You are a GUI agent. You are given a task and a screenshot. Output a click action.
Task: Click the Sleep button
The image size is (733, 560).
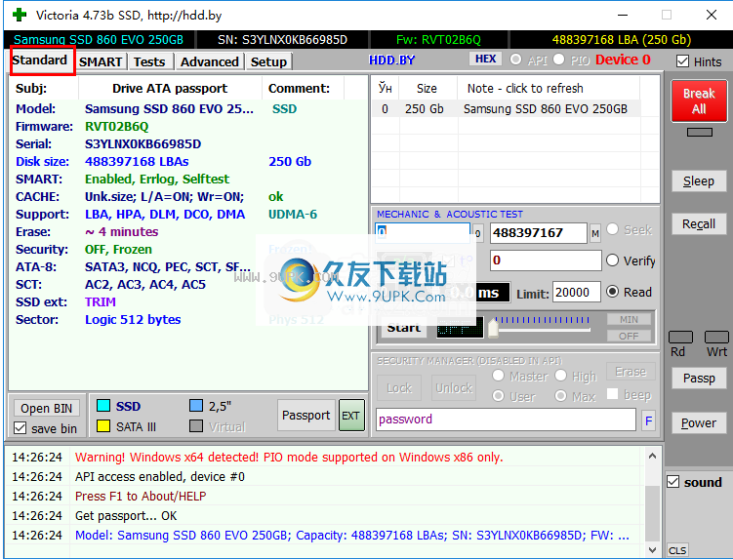(x=699, y=180)
